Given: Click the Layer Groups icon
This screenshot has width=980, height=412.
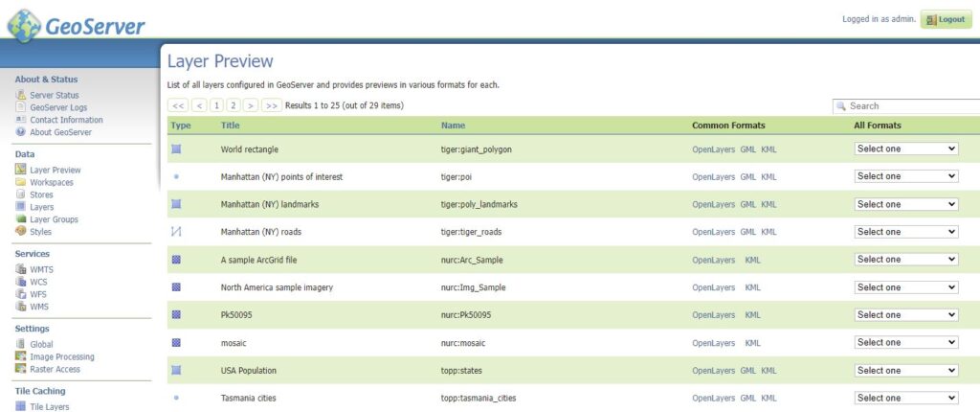Looking at the screenshot, I should tap(21, 219).
